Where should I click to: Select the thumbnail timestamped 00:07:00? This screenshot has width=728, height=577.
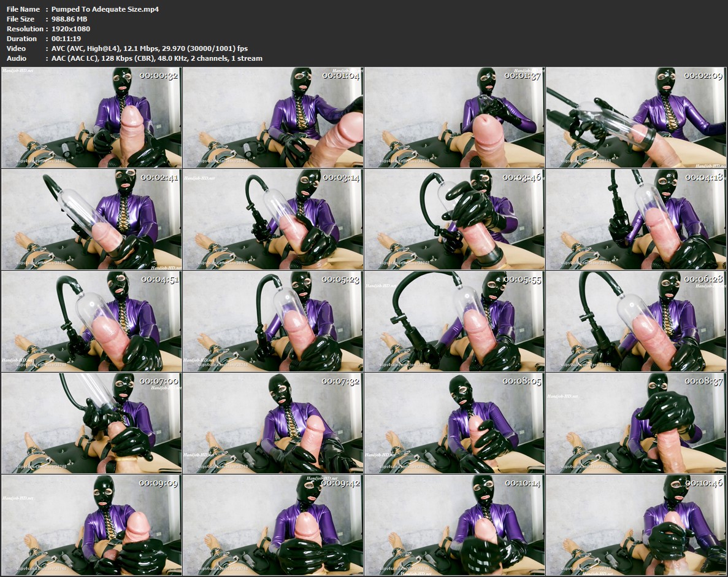coord(91,423)
